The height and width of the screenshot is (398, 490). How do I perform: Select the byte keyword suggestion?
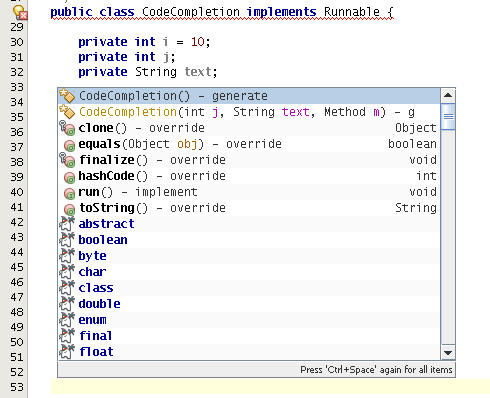[249, 256]
